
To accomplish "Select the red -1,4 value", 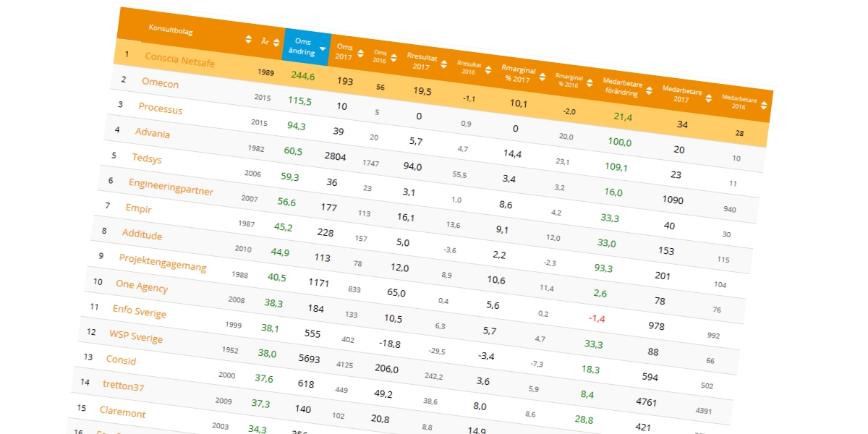I will coord(596,318).
